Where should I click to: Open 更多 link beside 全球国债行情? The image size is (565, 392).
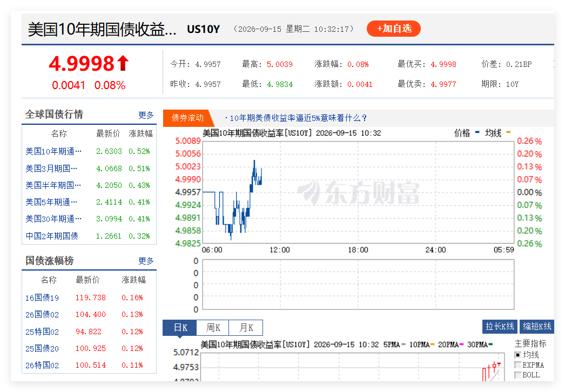146,115
